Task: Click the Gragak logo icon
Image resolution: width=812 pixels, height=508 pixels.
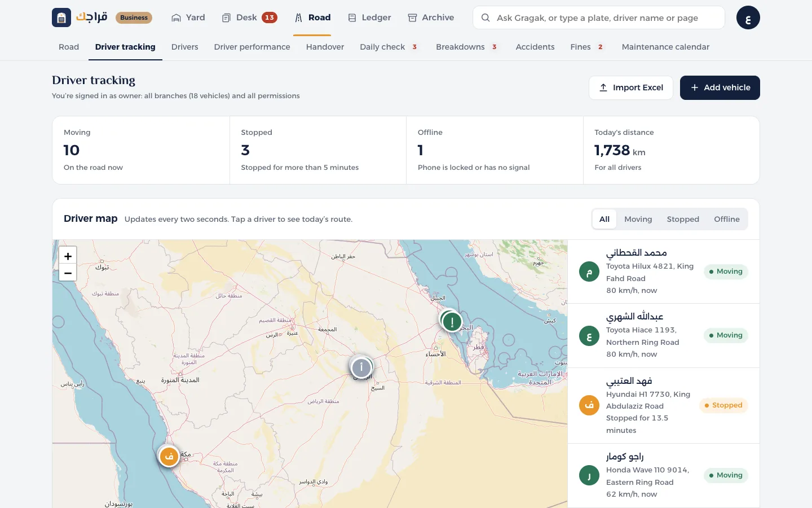Action: [61, 17]
